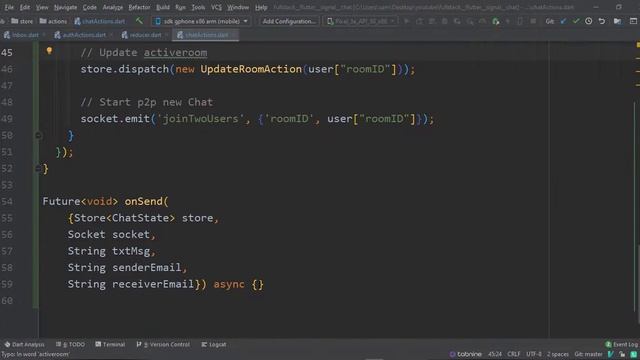Click the underlined word activeroom in comment
Image resolution: width=640 pixels, height=360 pixels.
pos(175,53)
